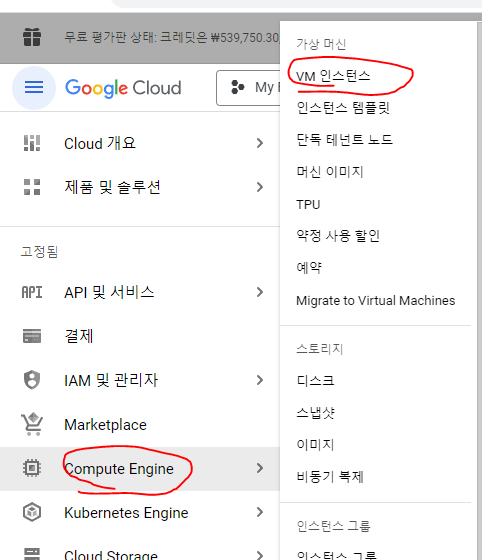Expand the API 및 서비스 submenu arrow
The image size is (482, 560).
pos(260,292)
